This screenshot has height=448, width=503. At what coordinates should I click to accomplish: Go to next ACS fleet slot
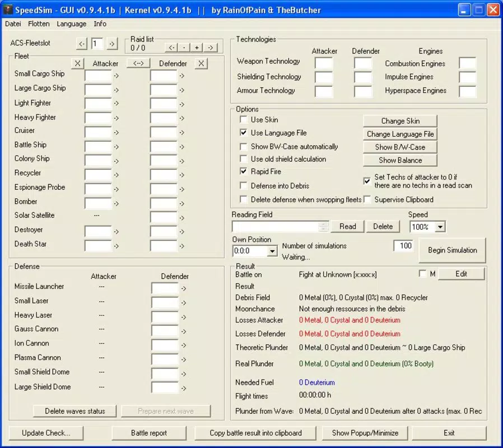coord(112,44)
